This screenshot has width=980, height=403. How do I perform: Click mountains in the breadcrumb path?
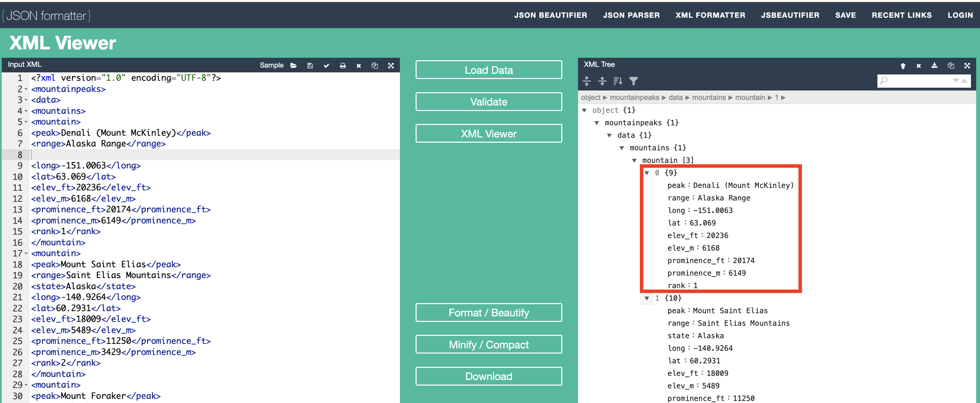(x=708, y=97)
